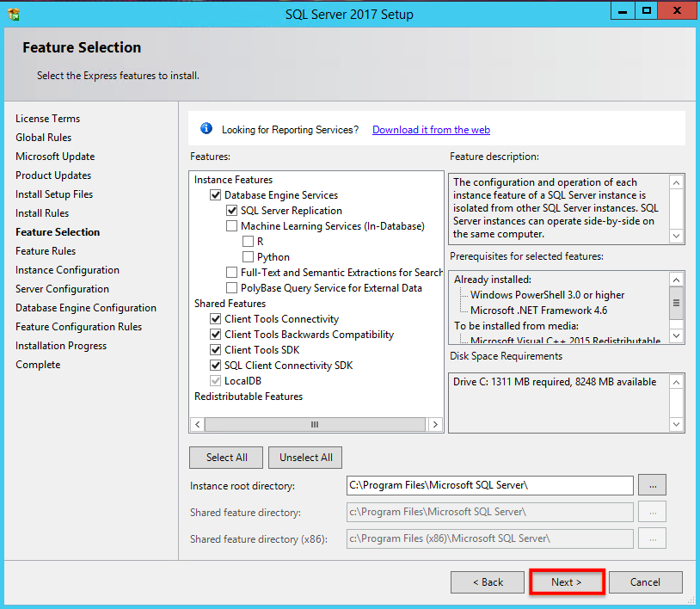Select Installation Progress step
Screen dimensions: 700x609
[x=61, y=346]
